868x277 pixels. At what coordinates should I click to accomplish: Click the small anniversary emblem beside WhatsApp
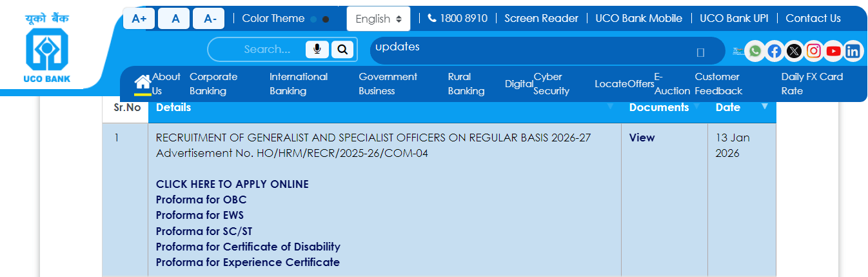[738, 50]
